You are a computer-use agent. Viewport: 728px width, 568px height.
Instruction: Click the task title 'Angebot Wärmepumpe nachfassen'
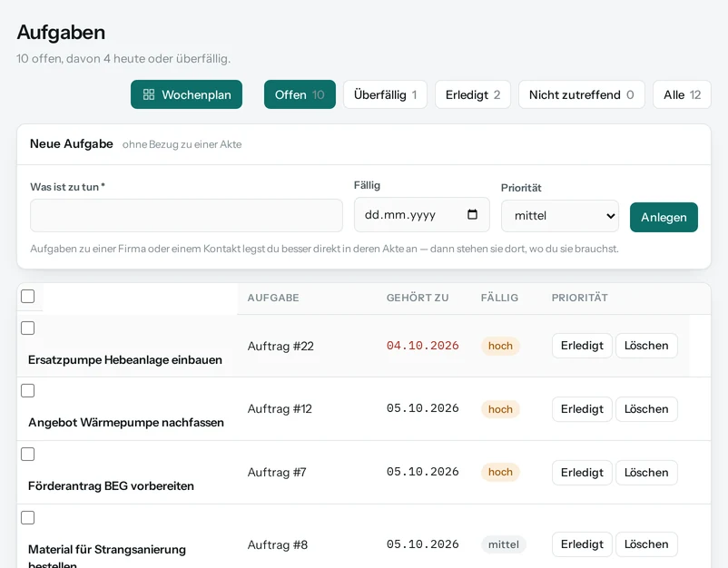126,423
